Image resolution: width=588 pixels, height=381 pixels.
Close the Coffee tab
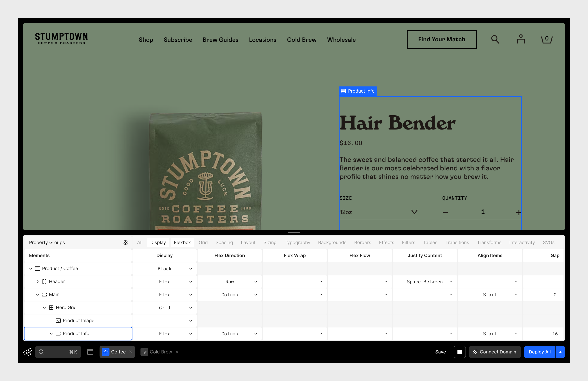point(131,352)
